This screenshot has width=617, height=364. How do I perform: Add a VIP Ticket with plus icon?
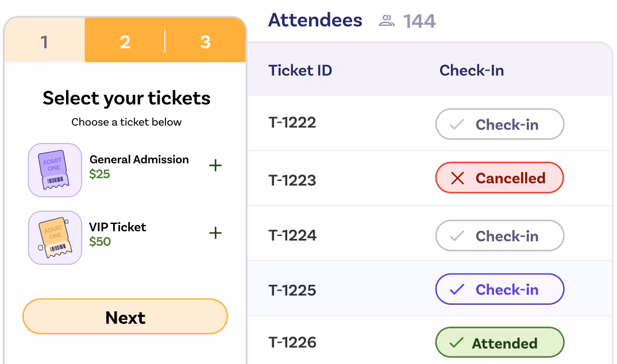pos(215,233)
